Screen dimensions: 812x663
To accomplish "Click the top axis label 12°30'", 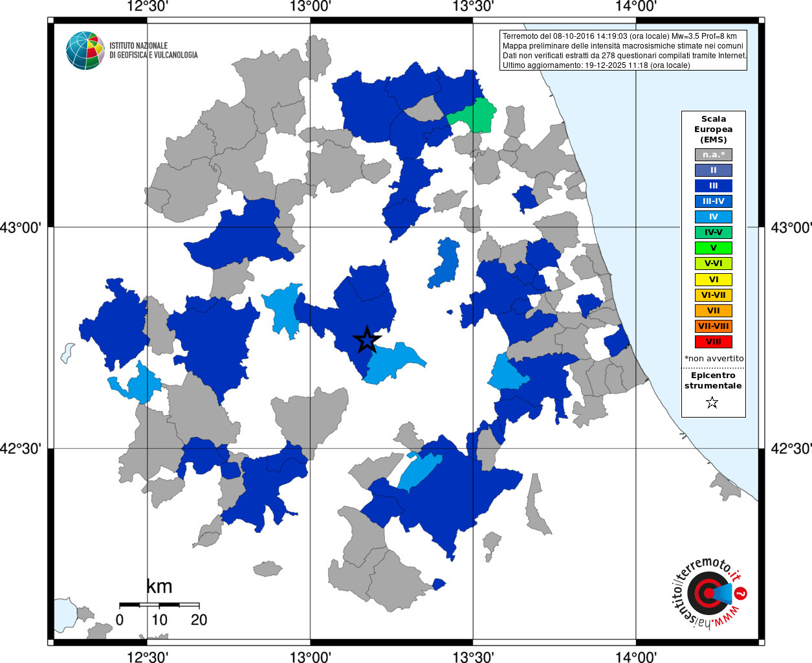I will point(148,7).
